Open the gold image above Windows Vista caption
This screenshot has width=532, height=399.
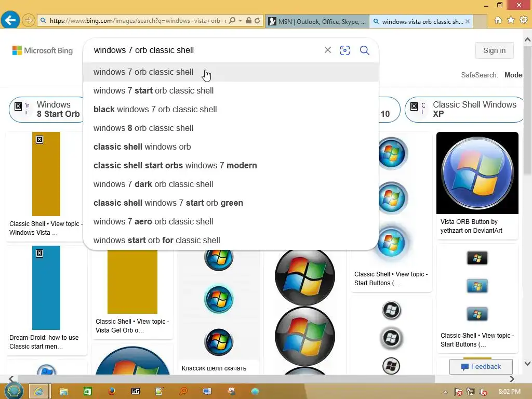click(x=46, y=174)
